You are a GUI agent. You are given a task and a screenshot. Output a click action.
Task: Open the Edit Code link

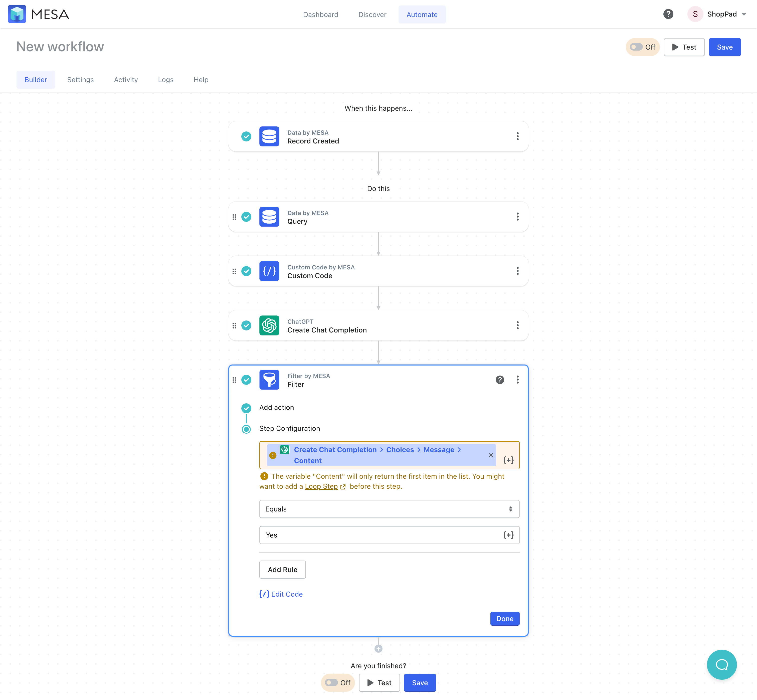click(281, 594)
